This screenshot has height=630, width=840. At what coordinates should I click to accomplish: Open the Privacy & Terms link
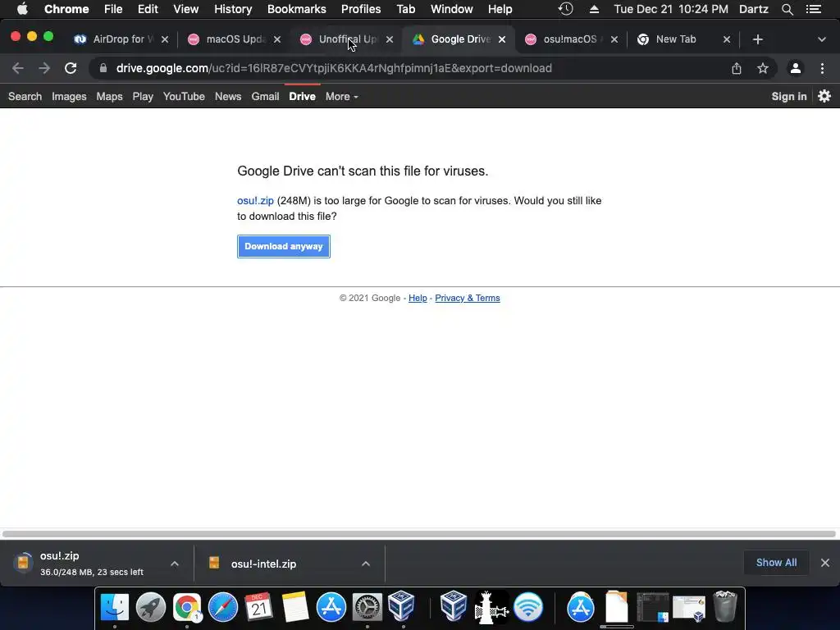click(467, 298)
